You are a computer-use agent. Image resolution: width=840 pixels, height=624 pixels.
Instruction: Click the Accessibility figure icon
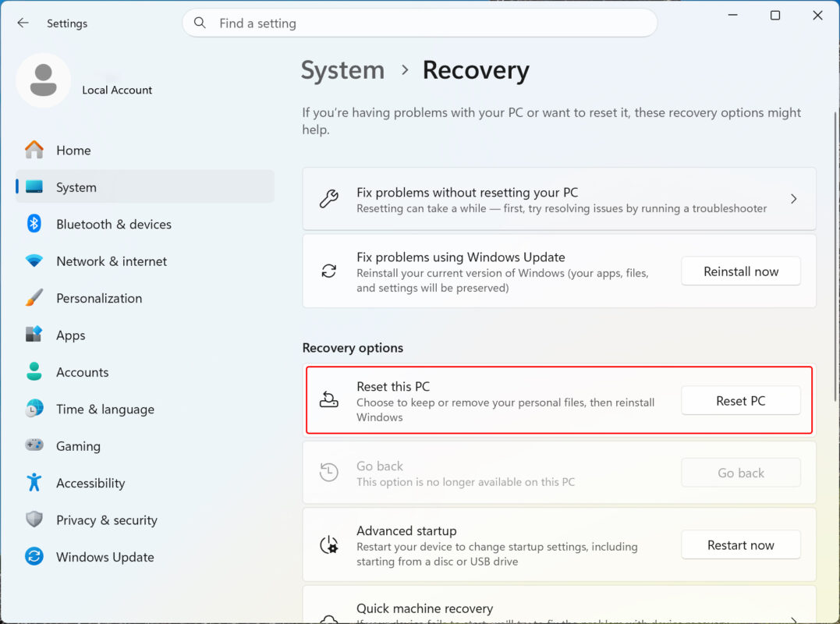(x=34, y=483)
